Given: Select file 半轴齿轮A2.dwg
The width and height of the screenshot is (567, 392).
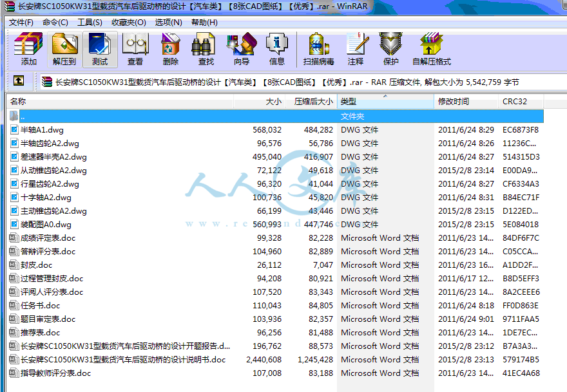Looking at the screenshot, I should 50,144.
